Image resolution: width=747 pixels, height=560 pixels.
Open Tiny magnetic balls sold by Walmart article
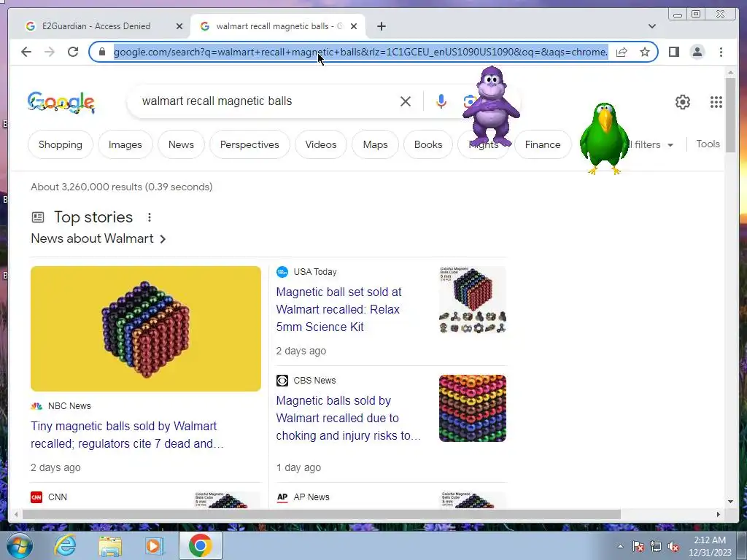pos(127,435)
